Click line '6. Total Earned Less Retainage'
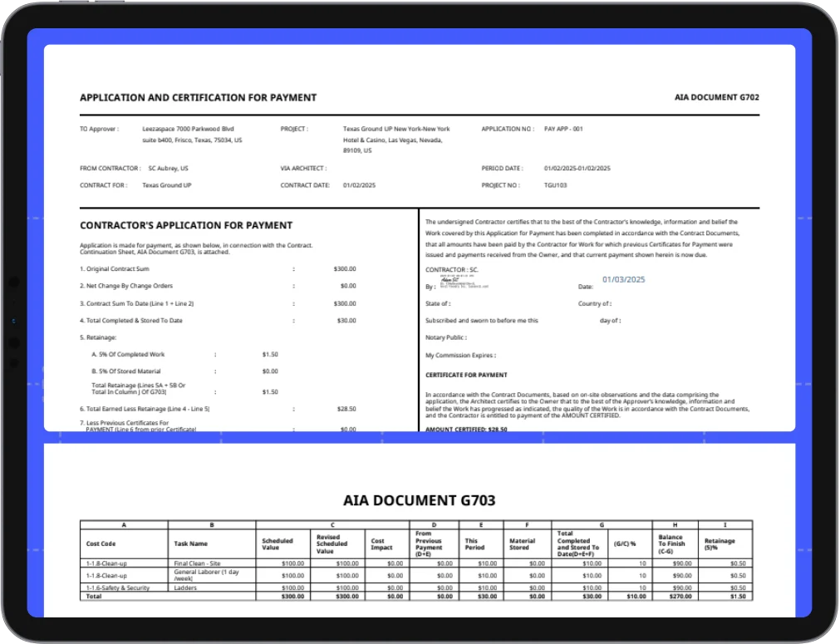 click(x=145, y=409)
